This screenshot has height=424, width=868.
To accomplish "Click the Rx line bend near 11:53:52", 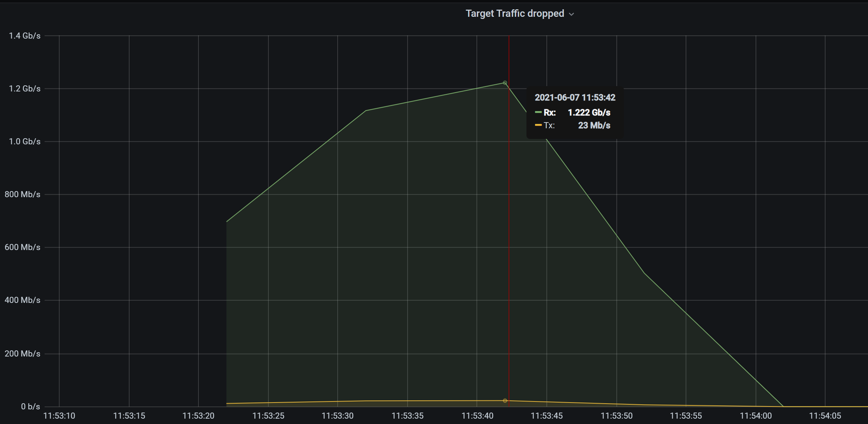I will point(644,273).
